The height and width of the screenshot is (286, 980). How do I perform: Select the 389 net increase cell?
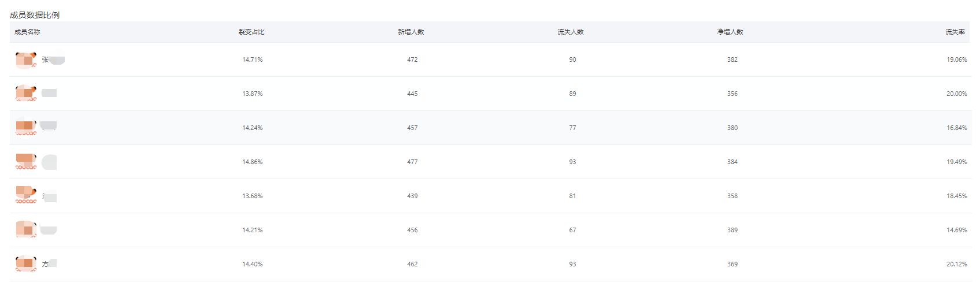click(733, 230)
